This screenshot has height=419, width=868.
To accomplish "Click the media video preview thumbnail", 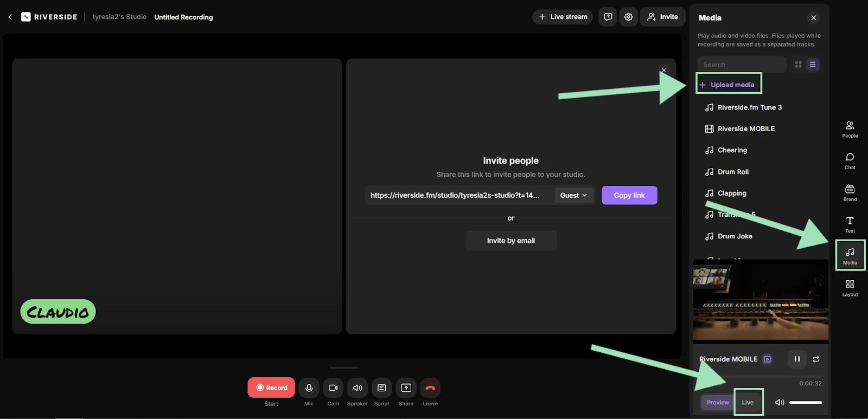I will click(x=761, y=301).
